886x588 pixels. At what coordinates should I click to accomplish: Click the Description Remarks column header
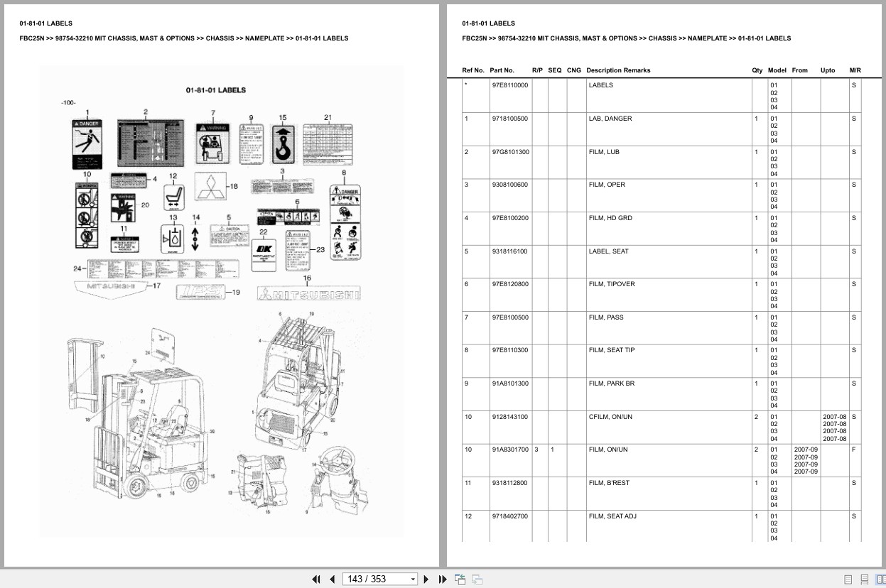(x=618, y=70)
